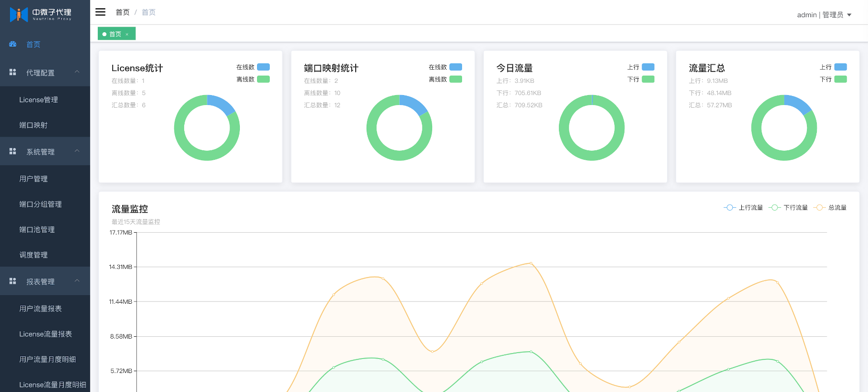Screen dimensions: 868x392
Task: Click the 17.17MB axis label
Action: (x=121, y=232)
